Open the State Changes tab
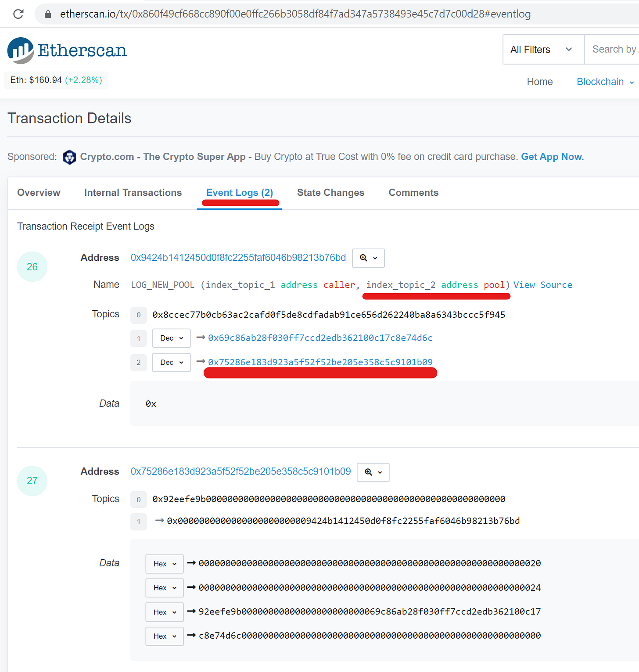Screen dimensions: 639x672 coord(330,193)
